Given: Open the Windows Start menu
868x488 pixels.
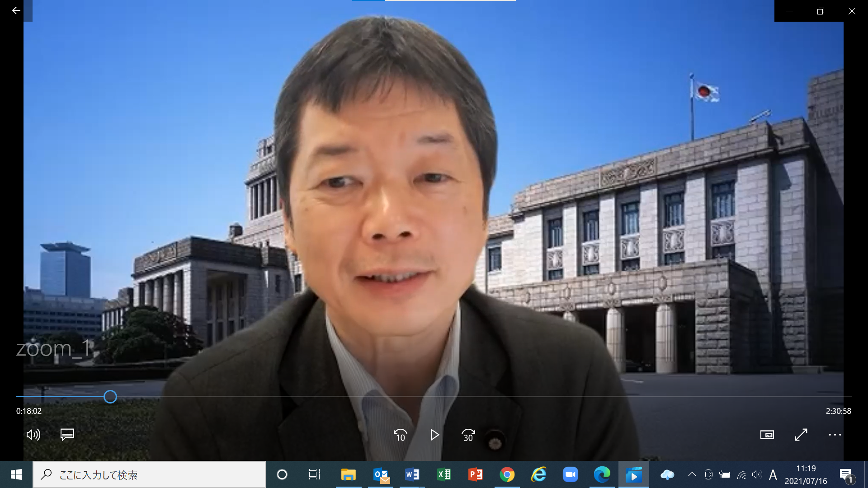Looking at the screenshot, I should click(x=16, y=474).
